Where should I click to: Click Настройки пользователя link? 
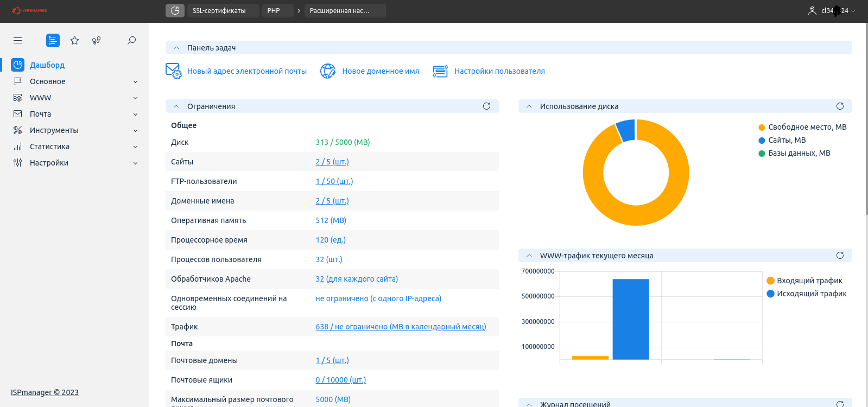(499, 71)
